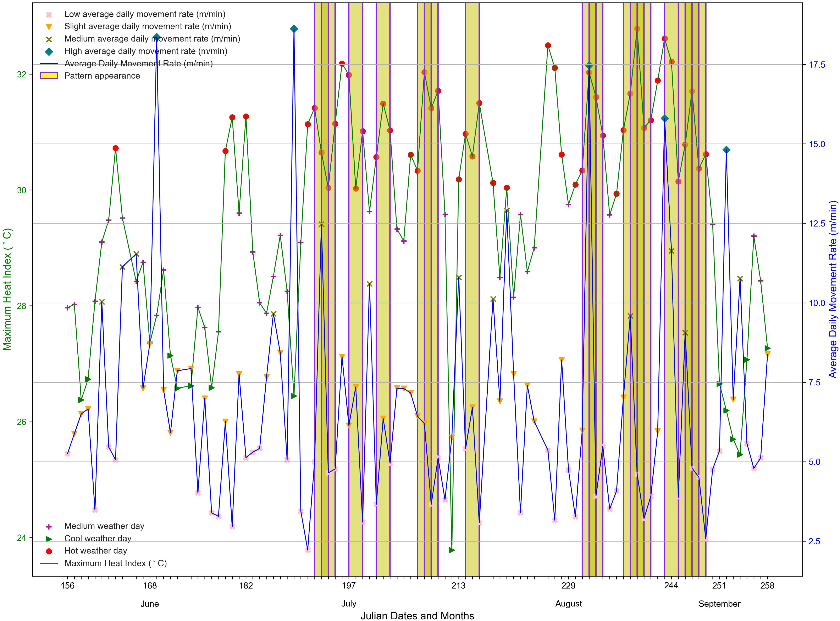Click the August month label
The height and width of the screenshot is (621, 840).
click(x=569, y=604)
